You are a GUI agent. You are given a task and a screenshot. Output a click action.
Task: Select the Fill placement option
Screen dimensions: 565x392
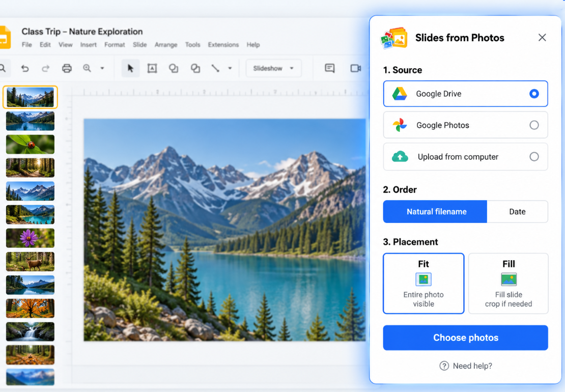point(508,284)
